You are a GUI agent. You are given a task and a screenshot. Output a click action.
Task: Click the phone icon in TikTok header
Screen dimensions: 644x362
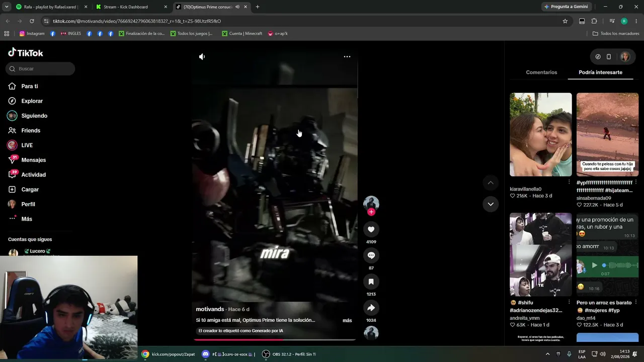click(608, 57)
